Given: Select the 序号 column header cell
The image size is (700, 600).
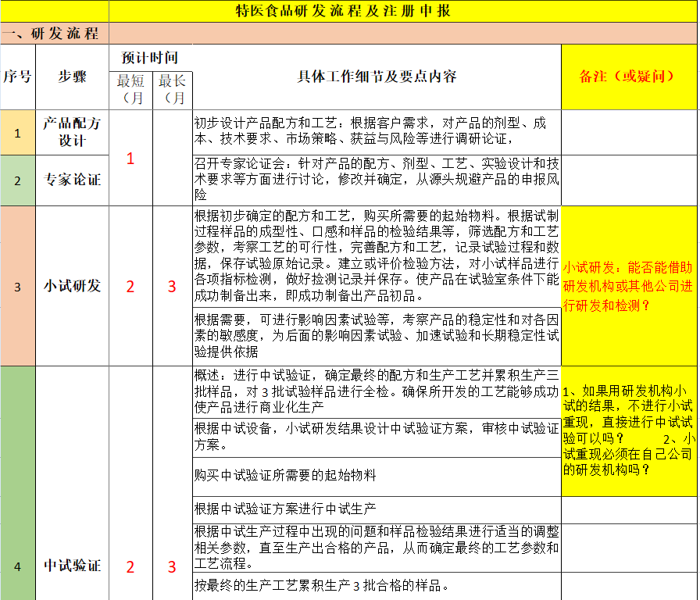Looking at the screenshot, I should (x=17, y=77).
